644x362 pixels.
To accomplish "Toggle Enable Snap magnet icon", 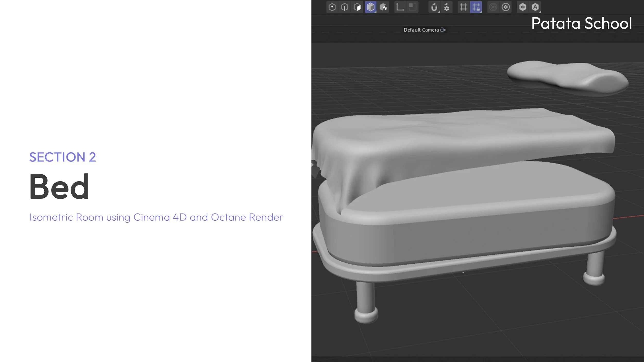I will click(x=434, y=7).
